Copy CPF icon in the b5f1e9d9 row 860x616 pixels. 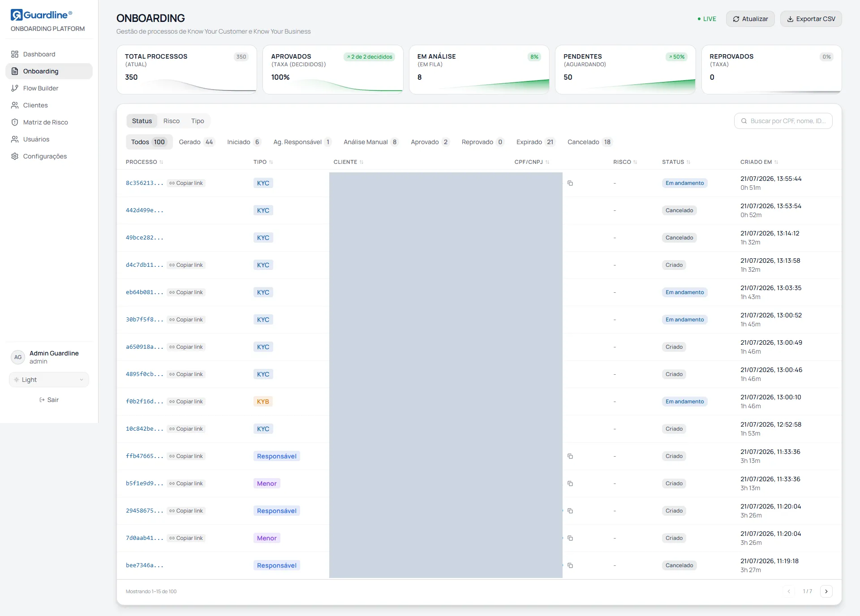pyautogui.click(x=570, y=483)
